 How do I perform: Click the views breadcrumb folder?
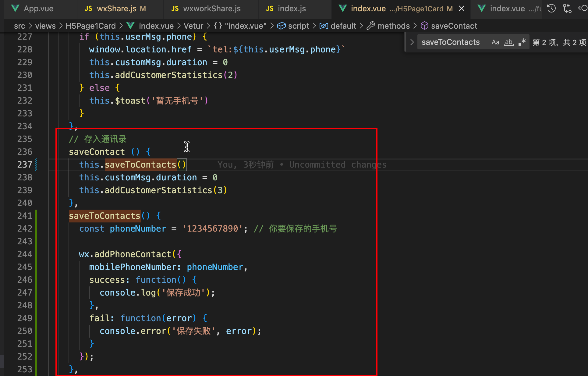pyautogui.click(x=45, y=26)
